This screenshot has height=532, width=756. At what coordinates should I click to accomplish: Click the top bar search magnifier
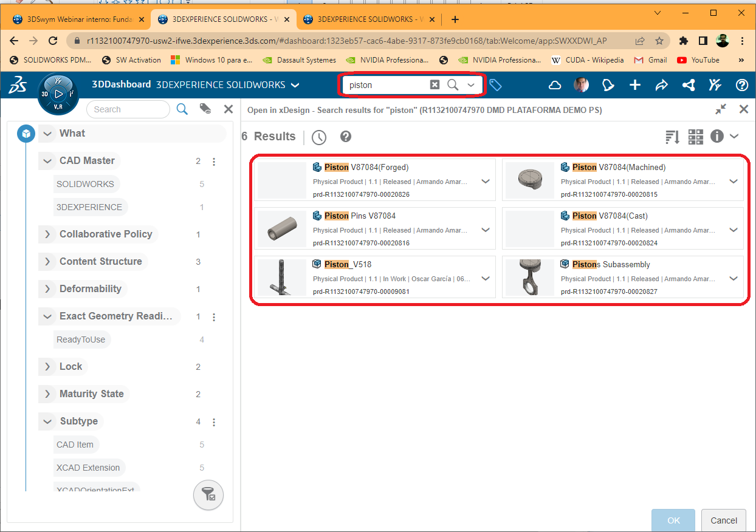[x=453, y=85]
